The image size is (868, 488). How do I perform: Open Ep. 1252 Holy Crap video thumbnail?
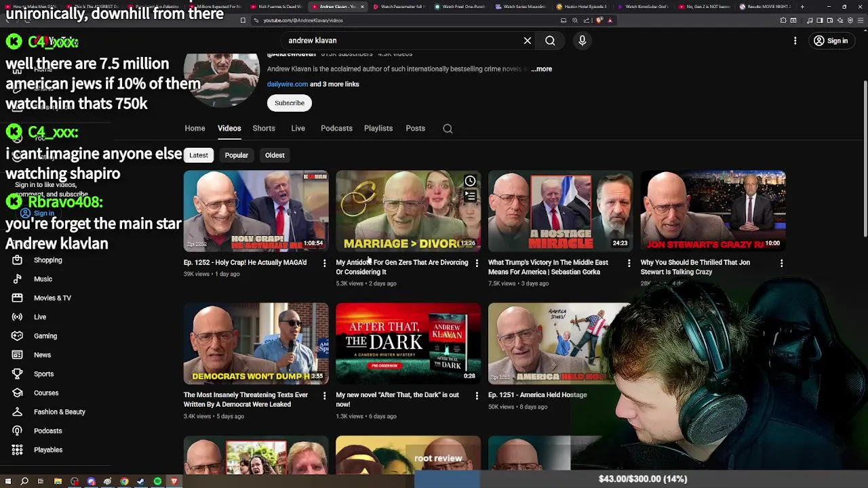click(x=256, y=211)
